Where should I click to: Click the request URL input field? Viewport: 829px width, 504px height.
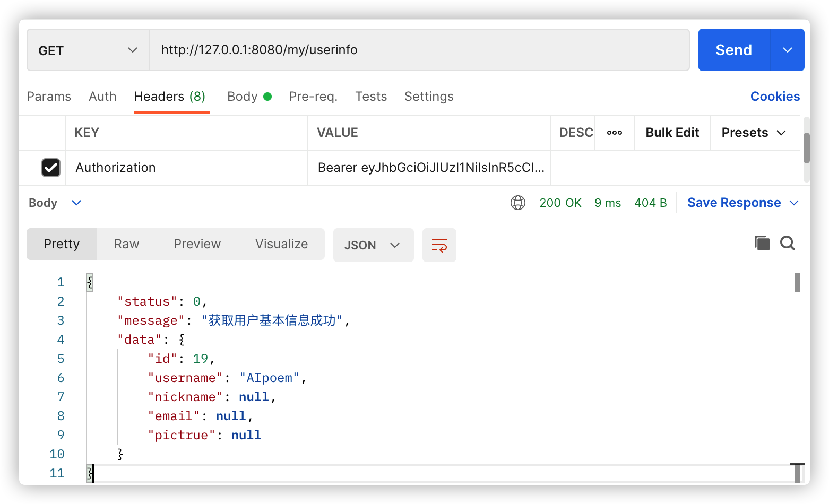click(x=419, y=50)
